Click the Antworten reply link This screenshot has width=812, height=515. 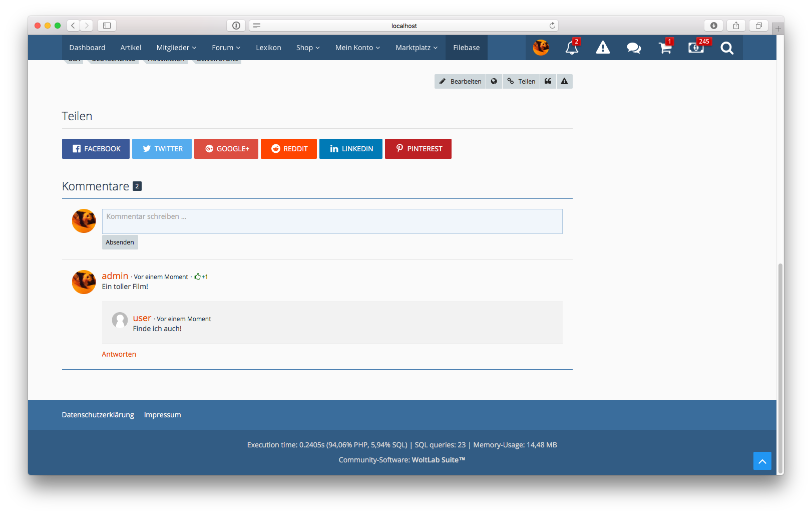pyautogui.click(x=119, y=354)
